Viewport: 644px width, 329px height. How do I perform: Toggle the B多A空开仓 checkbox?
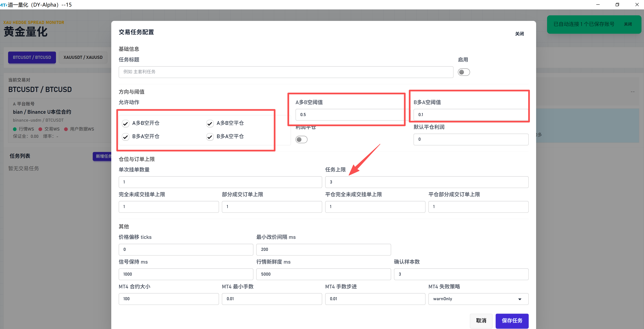125,137
